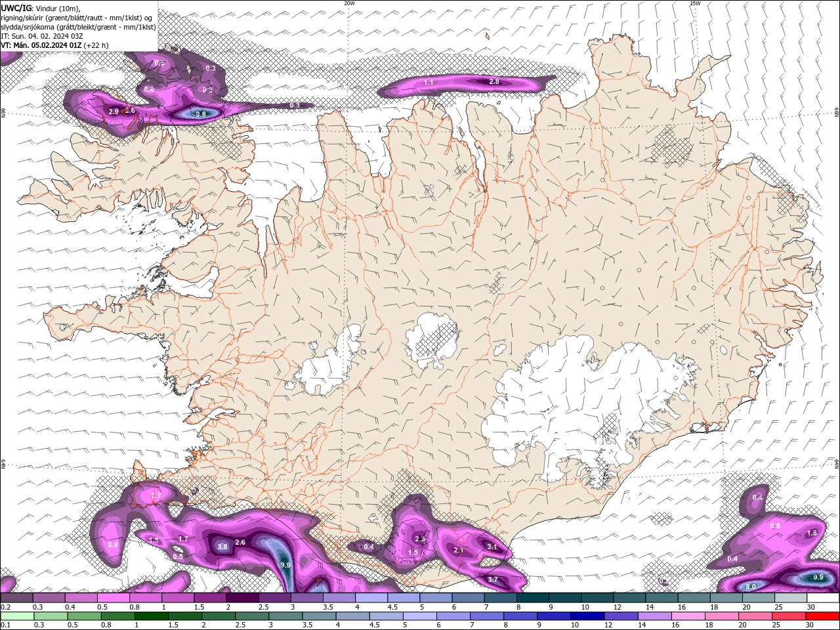Click the 2.1 precipitation value on the map
The width and height of the screenshot is (840, 630).
point(459,551)
